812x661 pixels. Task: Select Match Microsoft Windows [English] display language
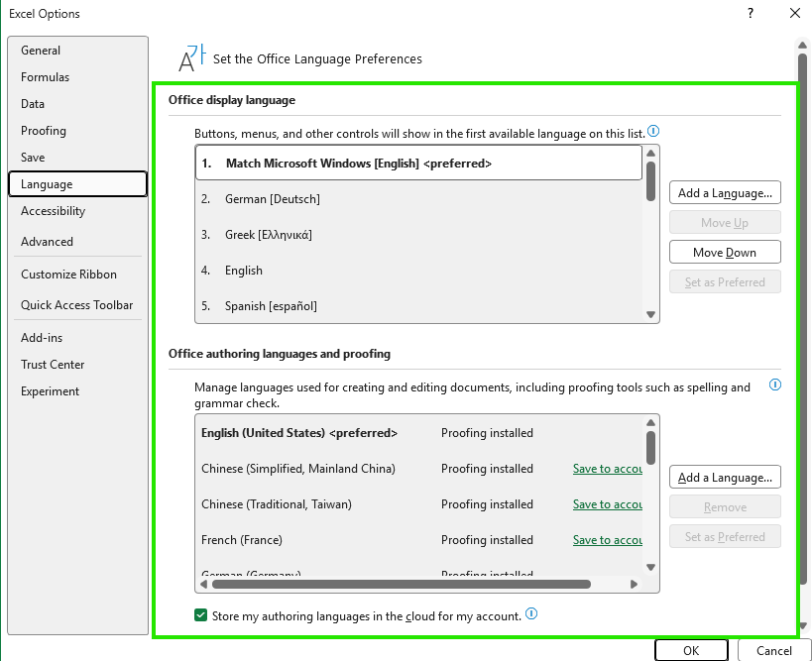418,164
